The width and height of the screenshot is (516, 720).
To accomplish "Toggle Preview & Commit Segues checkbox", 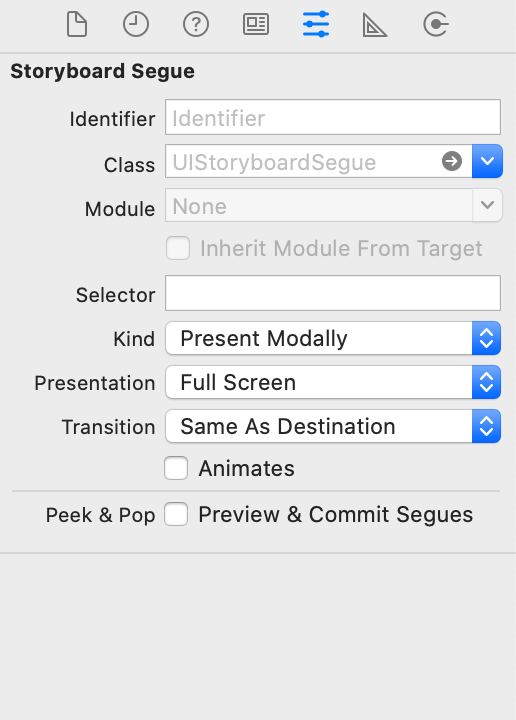I will (x=176, y=514).
